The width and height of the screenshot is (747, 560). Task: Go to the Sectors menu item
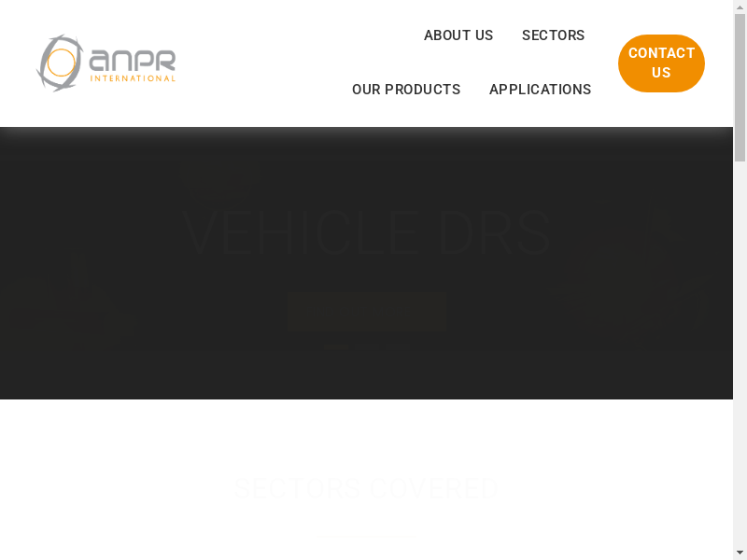pos(553,35)
